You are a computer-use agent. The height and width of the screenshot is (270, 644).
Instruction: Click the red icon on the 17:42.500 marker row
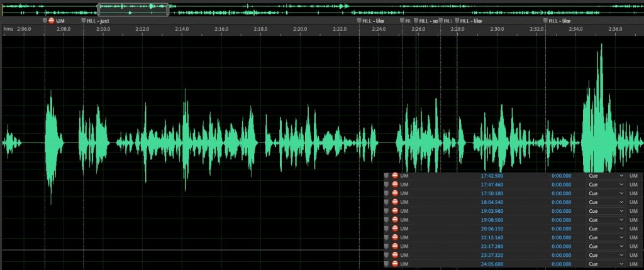395,176
